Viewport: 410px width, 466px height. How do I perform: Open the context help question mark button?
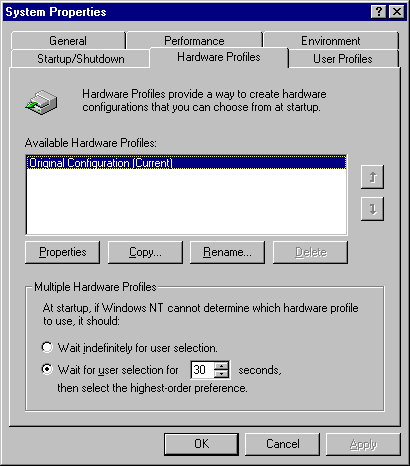tap(379, 12)
